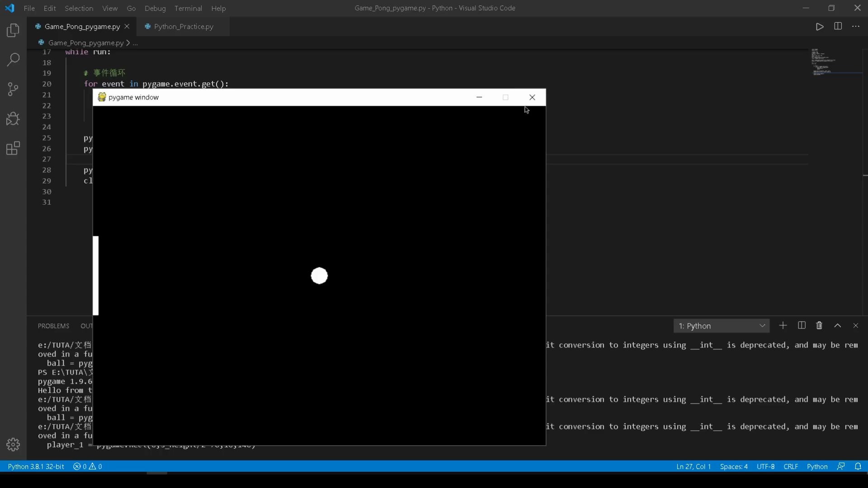Run Python file with play button
Screen dimensions: 868x488
(820, 27)
